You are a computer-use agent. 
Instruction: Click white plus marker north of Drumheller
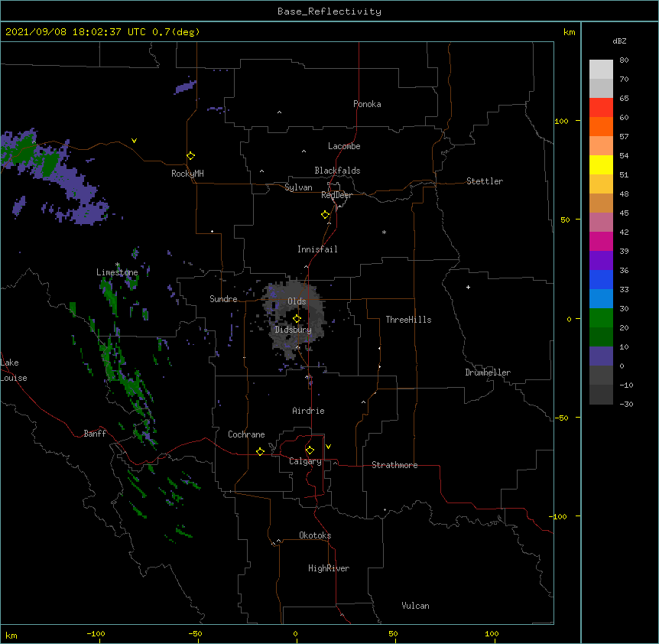point(468,287)
